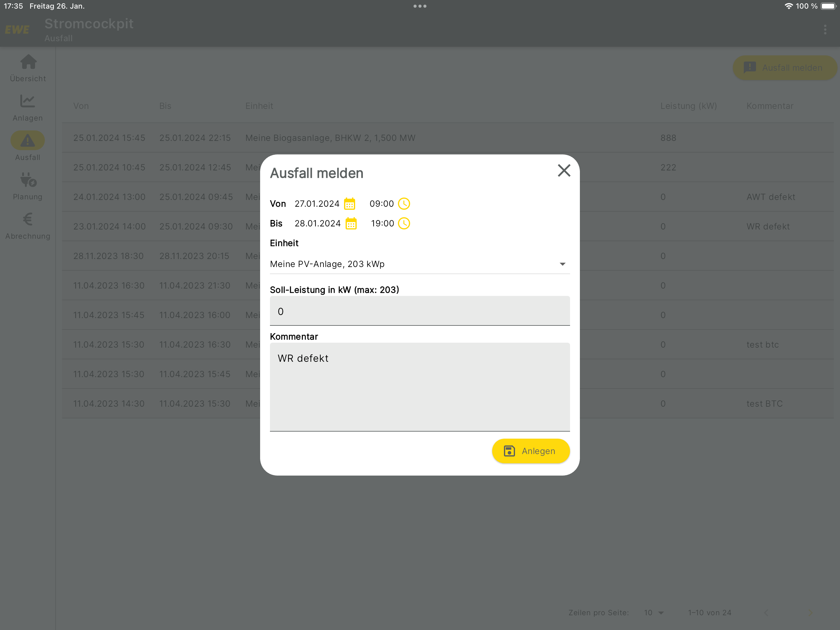Click the 888 Leistung value
Image resolution: width=840 pixels, height=630 pixels.
668,138
